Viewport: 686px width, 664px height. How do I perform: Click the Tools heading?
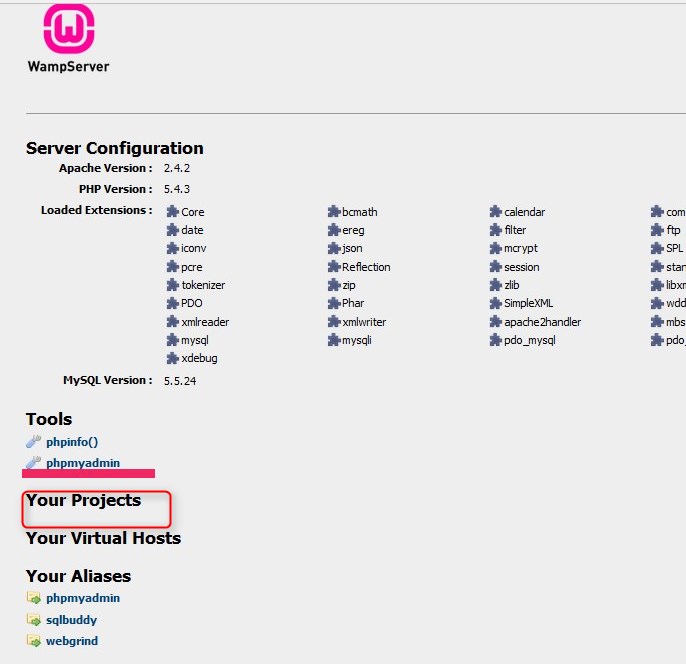(49, 419)
